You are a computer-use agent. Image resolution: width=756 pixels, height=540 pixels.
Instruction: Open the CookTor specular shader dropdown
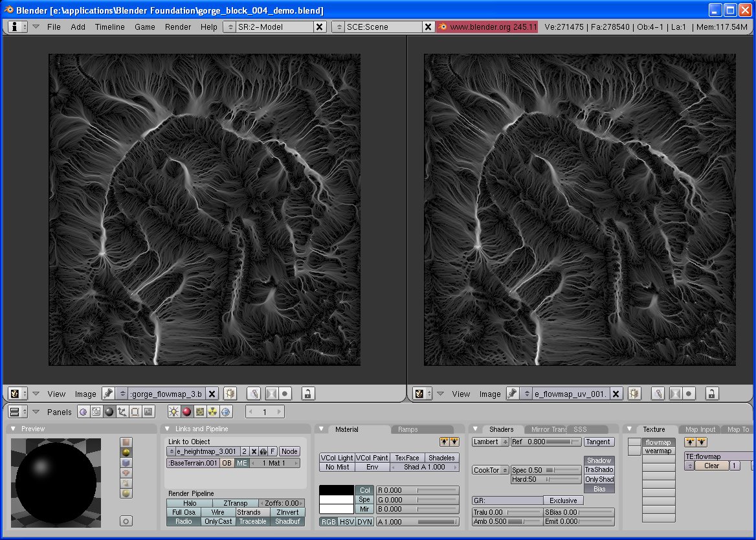coord(490,470)
